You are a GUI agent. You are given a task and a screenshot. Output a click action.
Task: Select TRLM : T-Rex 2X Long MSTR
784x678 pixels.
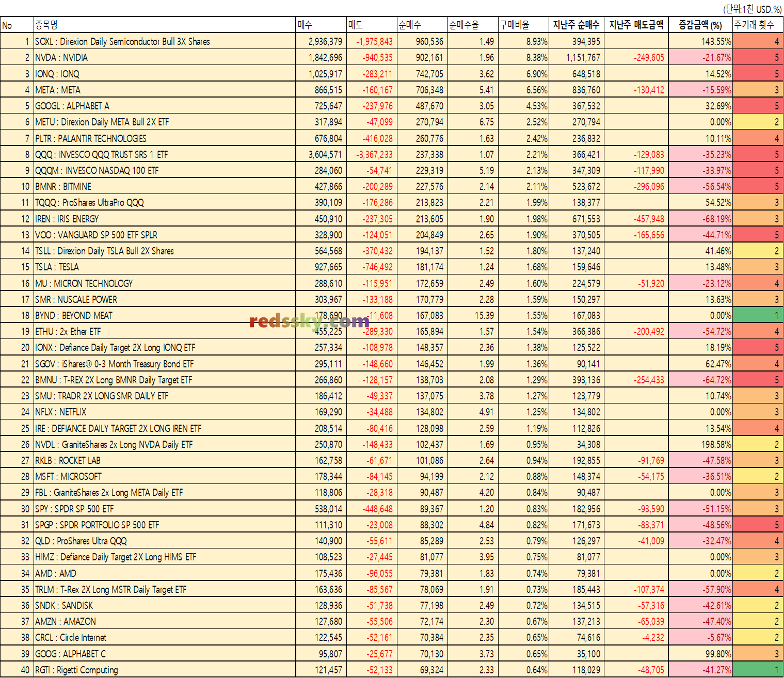pyautogui.click(x=165, y=589)
